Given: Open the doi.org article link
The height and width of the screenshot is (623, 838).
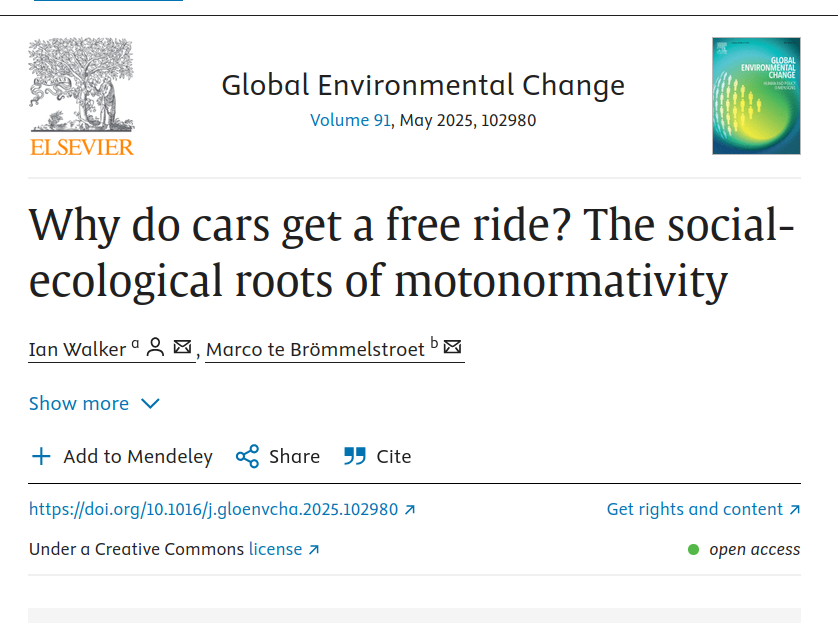Looking at the screenshot, I should 213,509.
